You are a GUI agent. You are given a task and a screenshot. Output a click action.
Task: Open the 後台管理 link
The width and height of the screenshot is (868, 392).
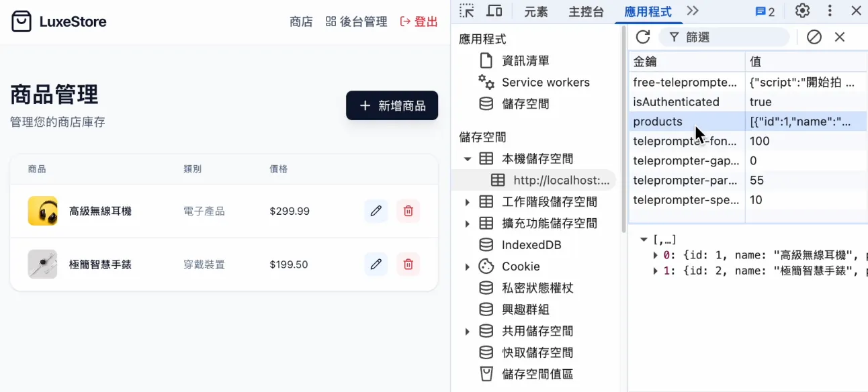tap(356, 21)
